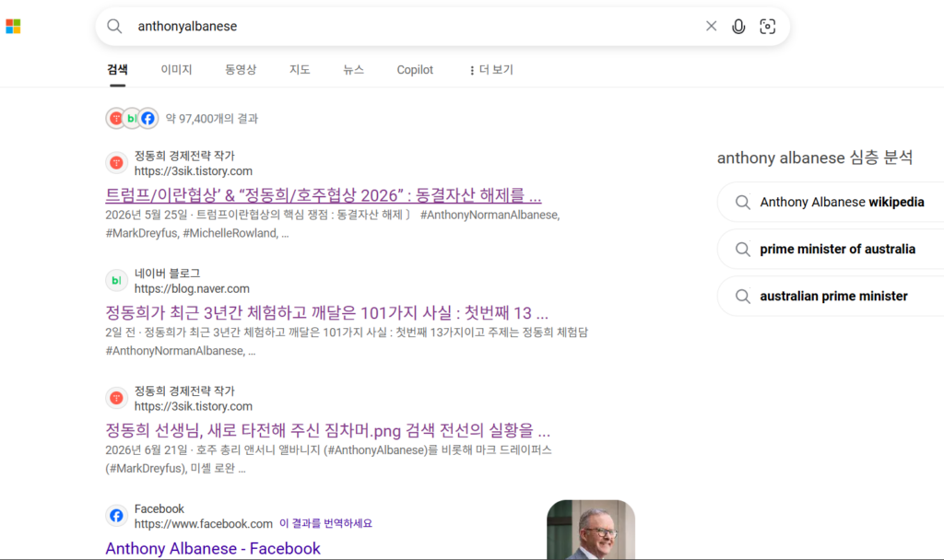The width and height of the screenshot is (944, 560).
Task: Open visual search camera icon
Action: 767,27
